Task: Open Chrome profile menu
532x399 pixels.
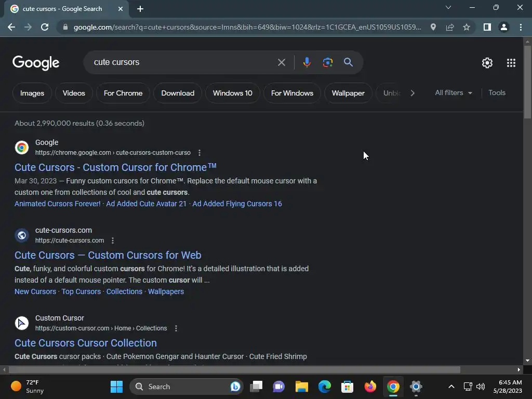Action: [504, 27]
